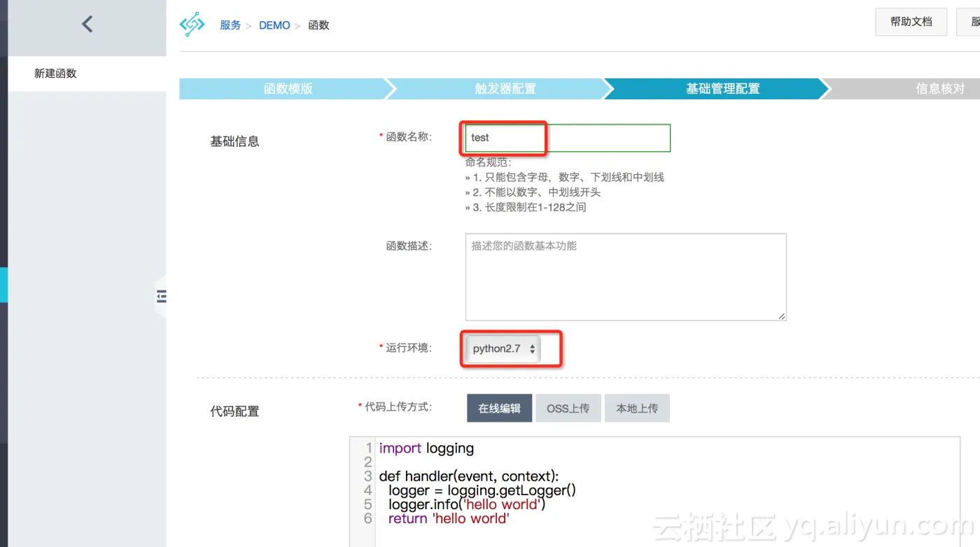
Task: Collapse sidebar using the handle icon
Action: (162, 297)
